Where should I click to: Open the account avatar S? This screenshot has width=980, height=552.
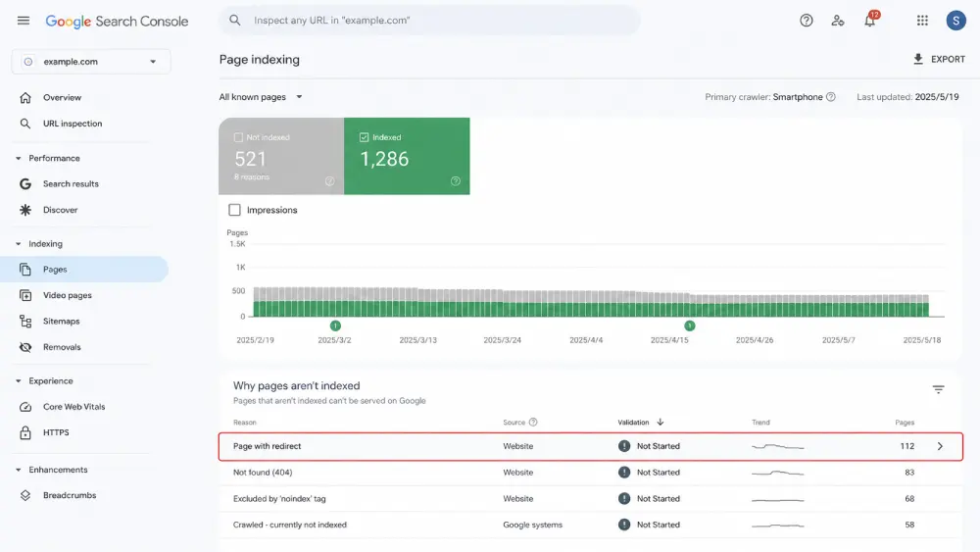955,21
